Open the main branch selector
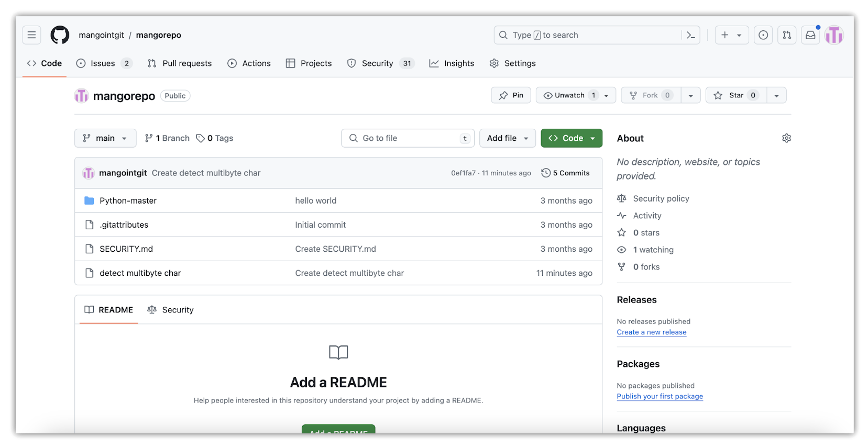Image resolution: width=868 pixels, height=448 pixels. (105, 138)
